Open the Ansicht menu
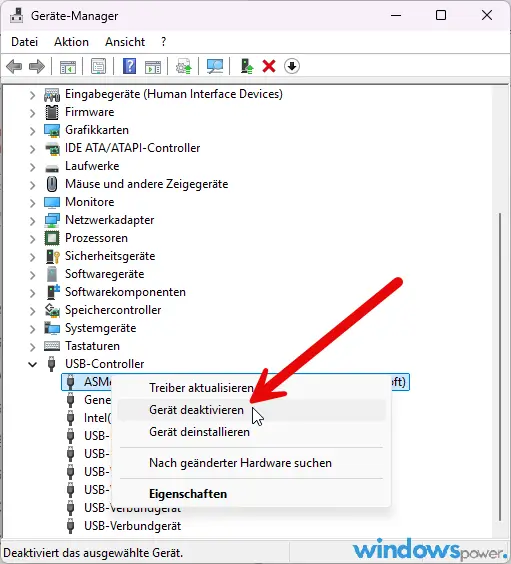 coord(125,42)
